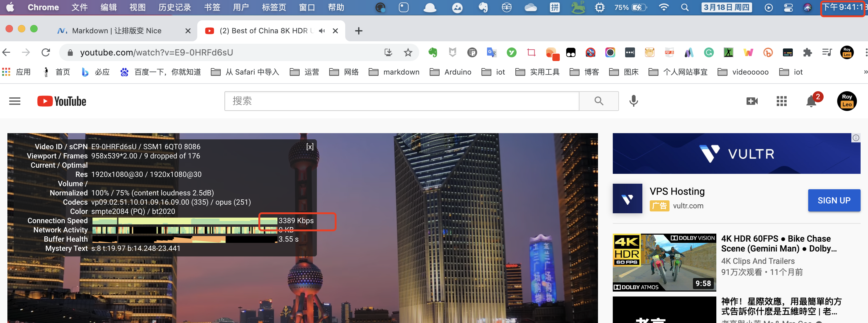The image size is (868, 323).
Task: Expand 从 Safari 中导入 bookmark folder
Action: [x=245, y=72]
